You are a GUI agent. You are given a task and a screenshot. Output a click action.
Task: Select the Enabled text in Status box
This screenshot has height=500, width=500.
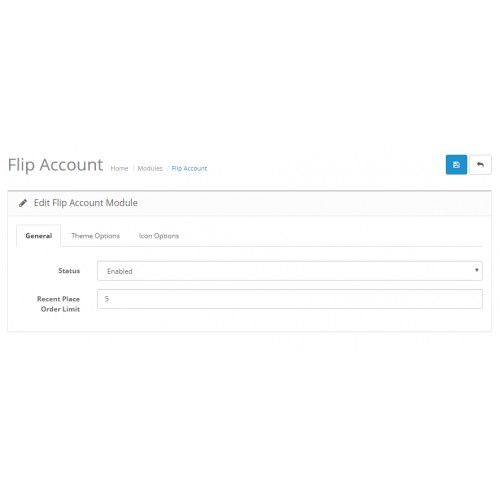[120, 271]
